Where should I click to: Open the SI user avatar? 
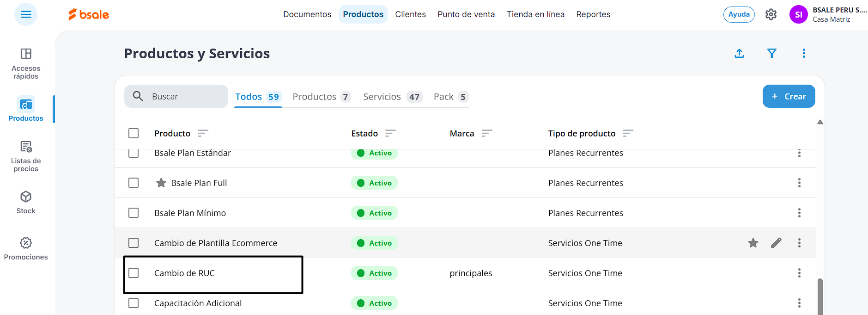point(798,14)
